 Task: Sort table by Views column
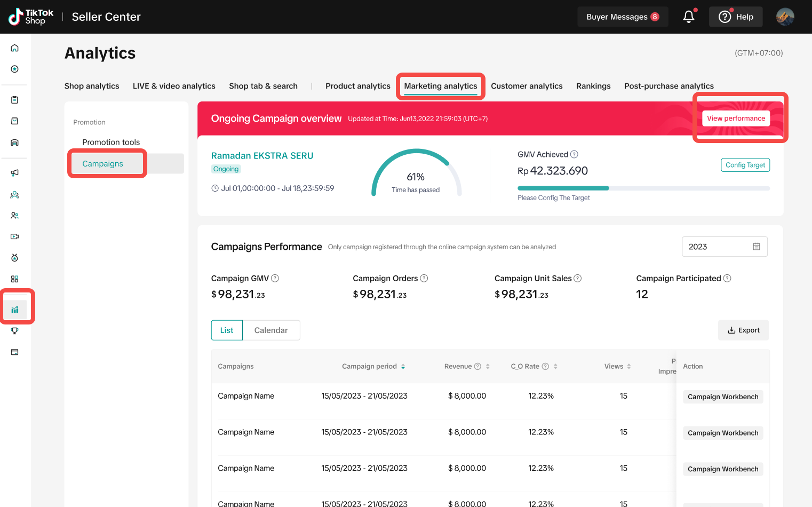(x=629, y=367)
